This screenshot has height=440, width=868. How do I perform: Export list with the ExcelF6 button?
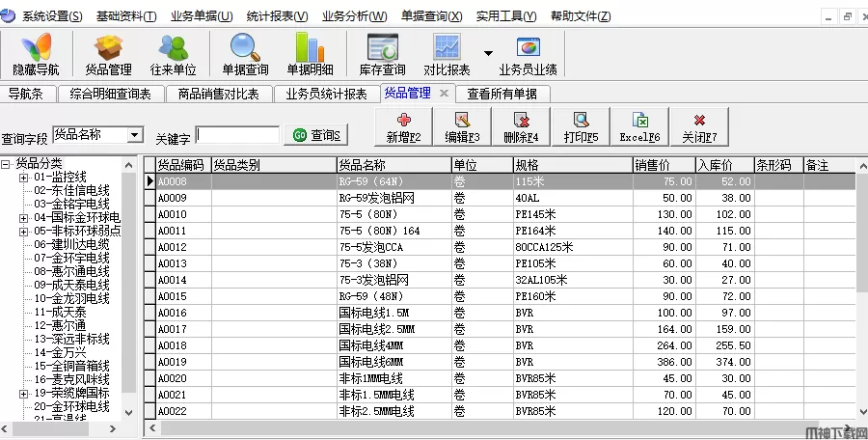pos(639,127)
